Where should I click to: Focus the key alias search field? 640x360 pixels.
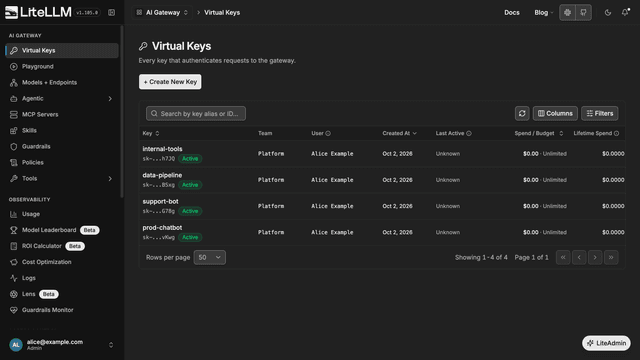(196, 113)
